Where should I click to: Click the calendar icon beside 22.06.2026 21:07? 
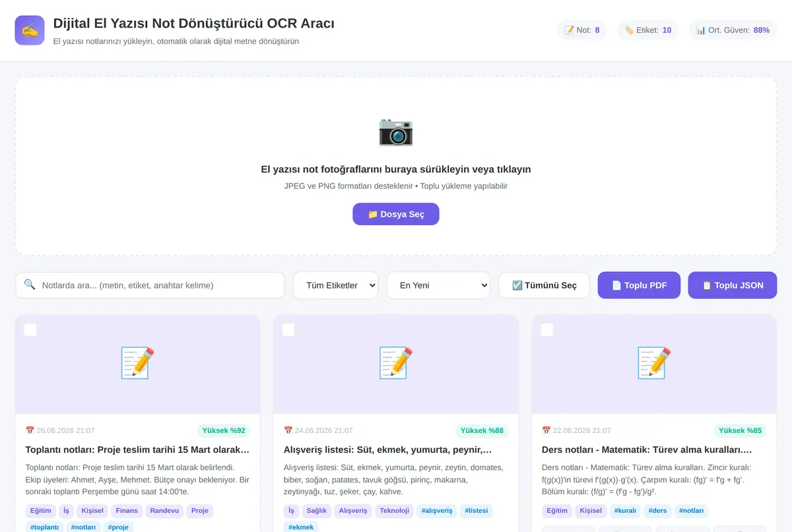tap(546, 430)
